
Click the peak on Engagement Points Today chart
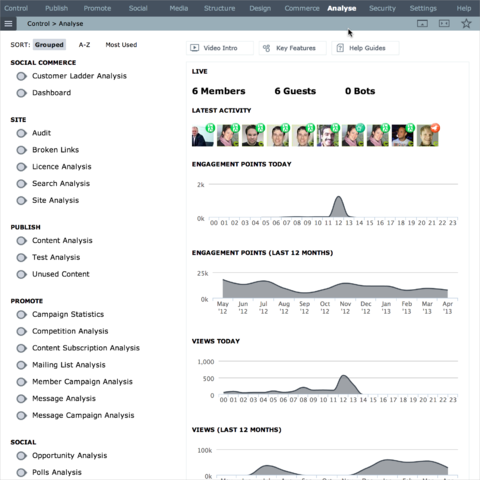pos(339,197)
